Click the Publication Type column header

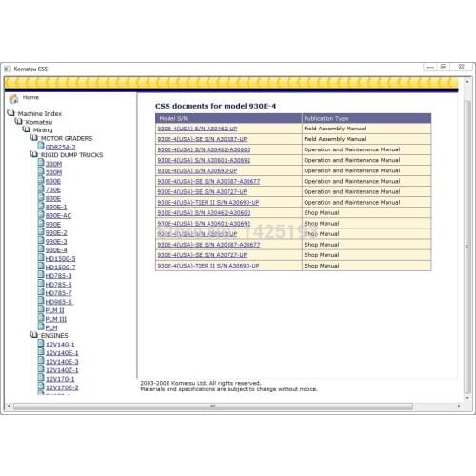point(367,118)
